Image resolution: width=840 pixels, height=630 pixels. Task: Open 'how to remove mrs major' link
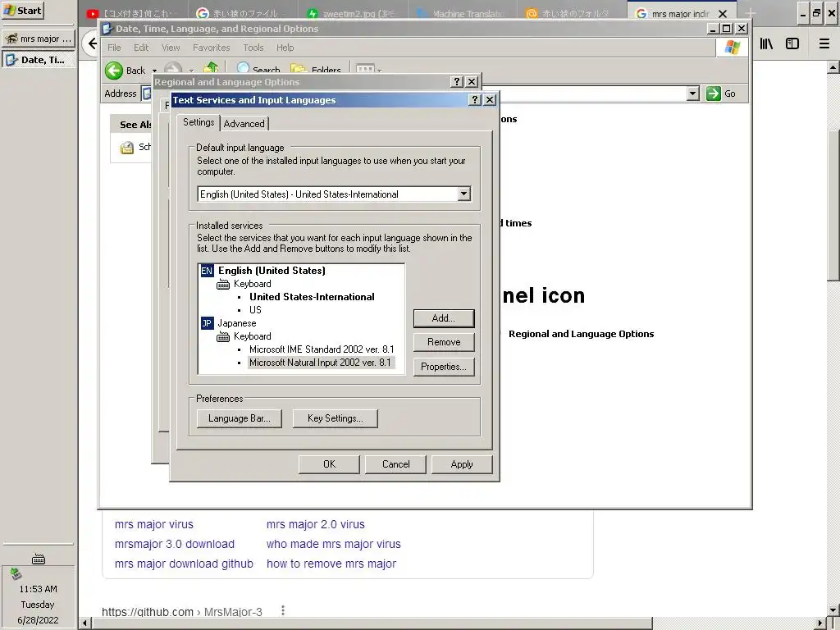(331, 564)
